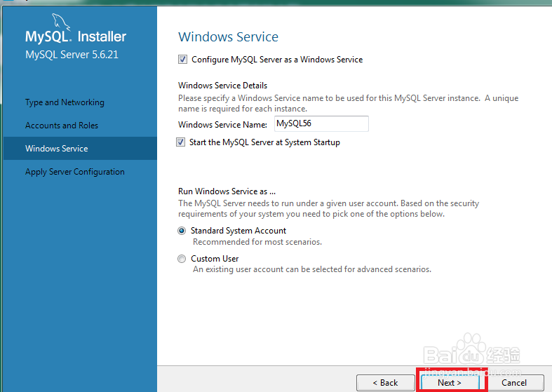
Task: Click the Next > button
Action: coord(450,382)
